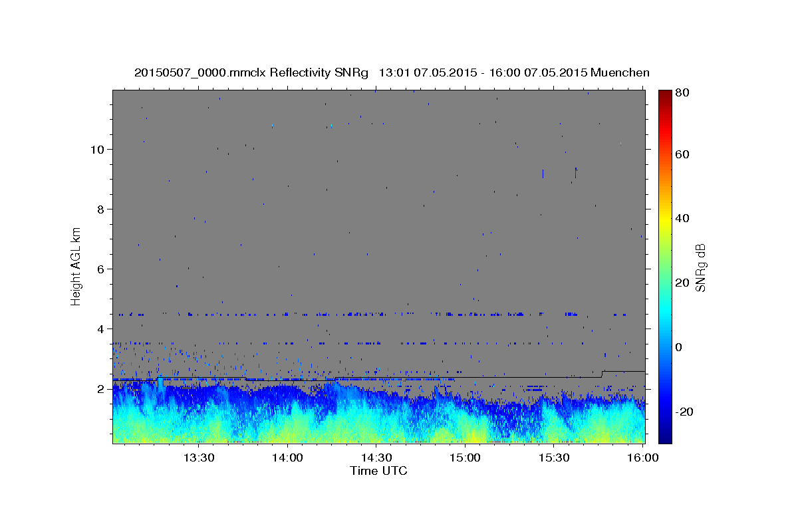Click the colorbar value 80

[682, 93]
